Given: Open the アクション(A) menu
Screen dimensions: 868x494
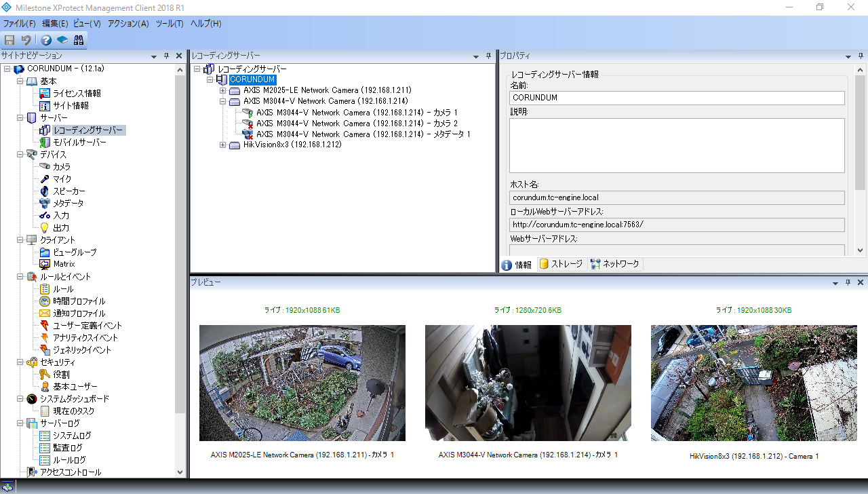Looking at the screenshot, I should [128, 23].
